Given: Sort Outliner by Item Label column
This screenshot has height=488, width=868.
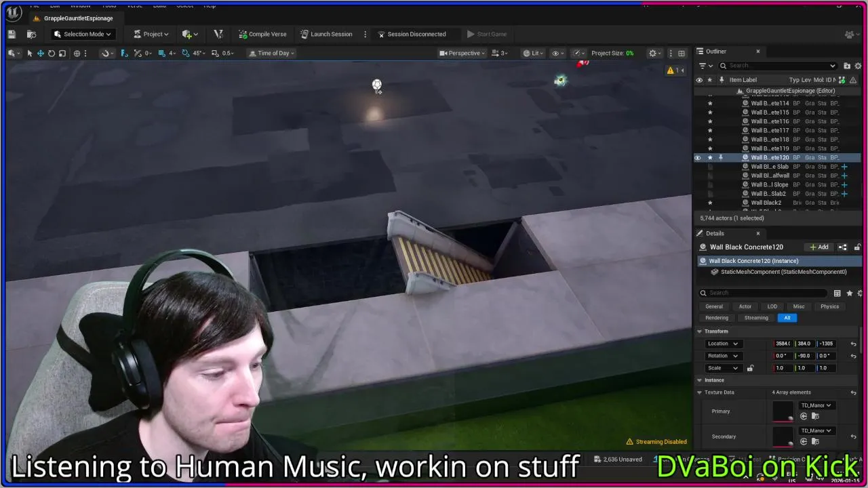Looking at the screenshot, I should click(x=743, y=80).
